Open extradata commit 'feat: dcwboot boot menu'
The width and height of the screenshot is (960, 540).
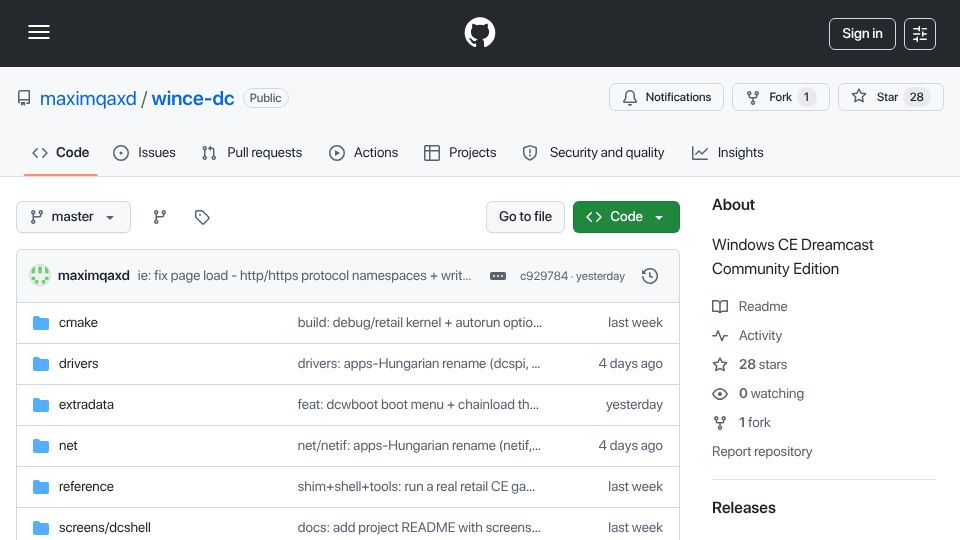(x=418, y=405)
